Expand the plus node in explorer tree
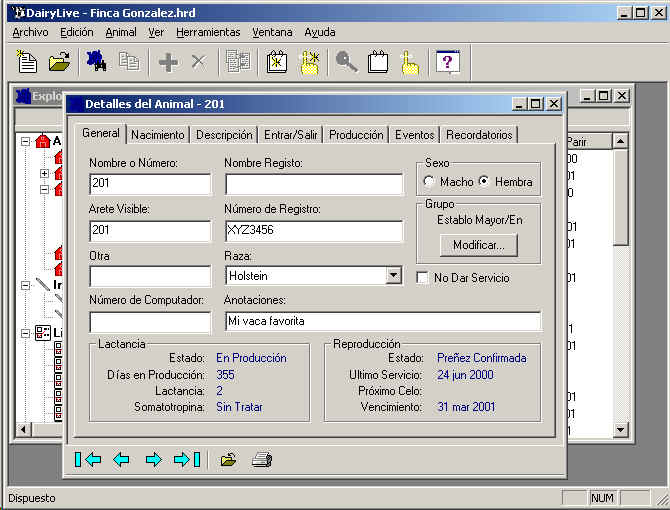Screen dimensions: 670x510 pos(44,174)
